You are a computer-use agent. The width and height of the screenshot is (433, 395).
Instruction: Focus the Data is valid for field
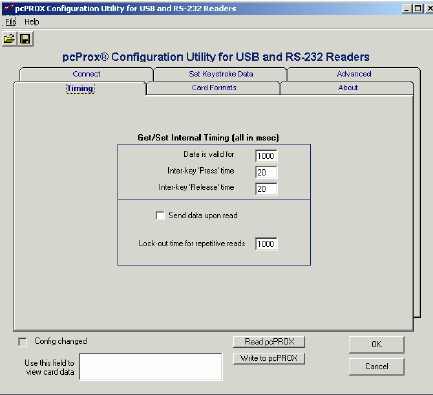[x=266, y=156]
